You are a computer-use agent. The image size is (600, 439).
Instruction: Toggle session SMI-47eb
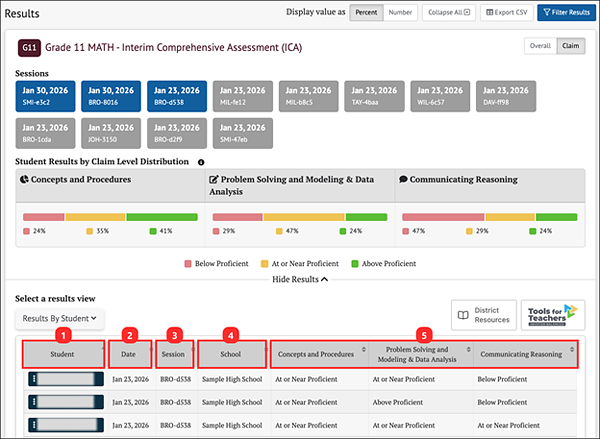pyautogui.click(x=243, y=133)
